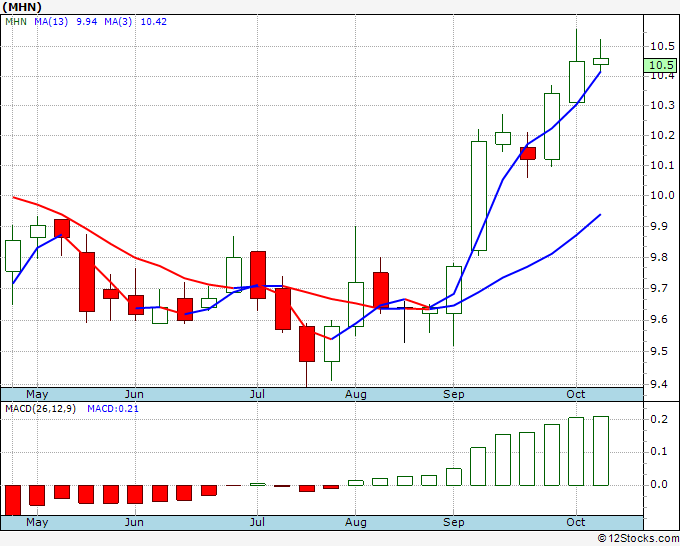
Task: Open the 12Stocks.com copyright link
Action: 638,538
